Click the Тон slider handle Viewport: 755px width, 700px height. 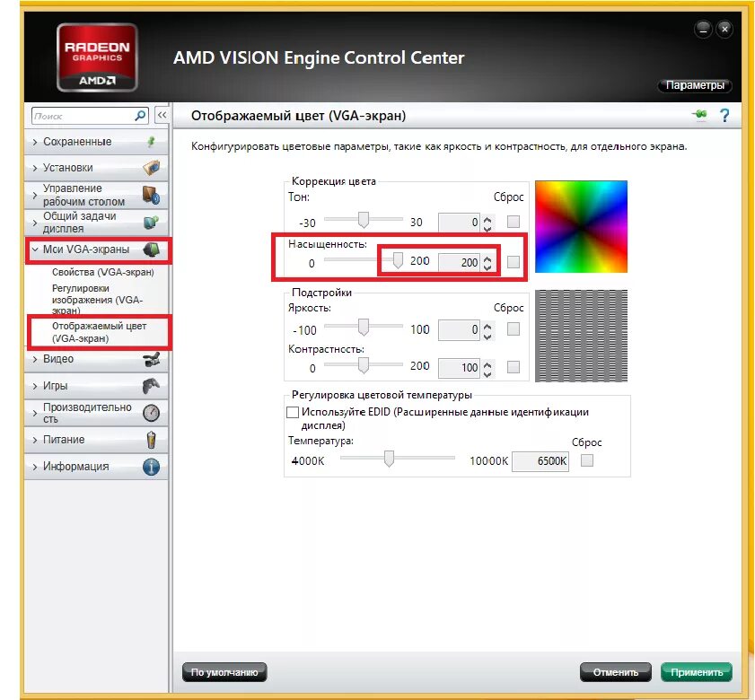(364, 220)
